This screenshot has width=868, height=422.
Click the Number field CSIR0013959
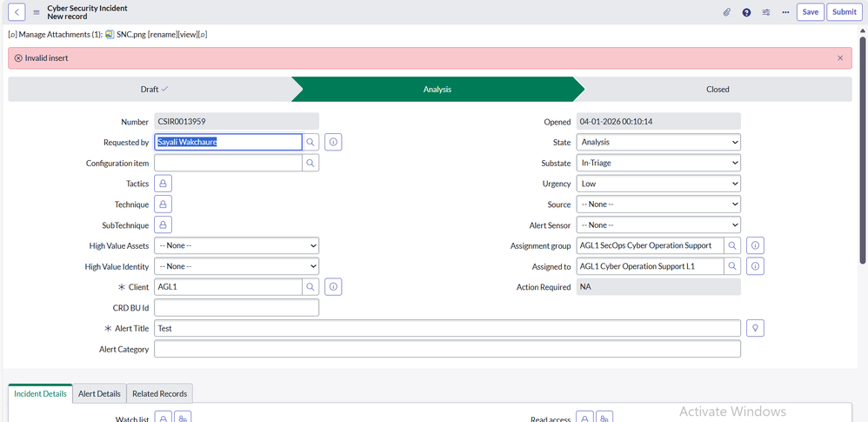237,122
